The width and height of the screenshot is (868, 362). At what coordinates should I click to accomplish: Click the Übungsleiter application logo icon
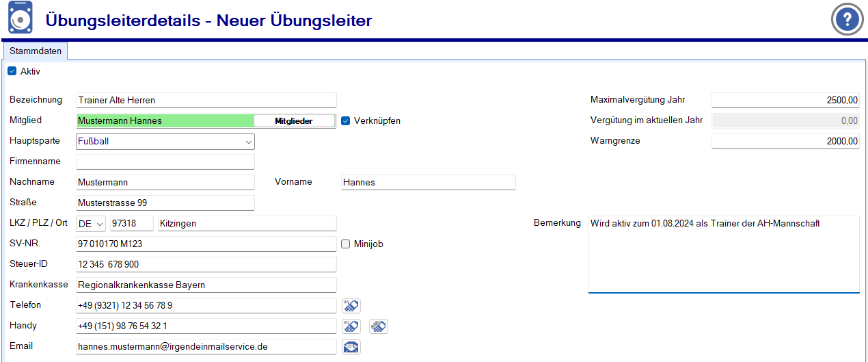pos(21,18)
